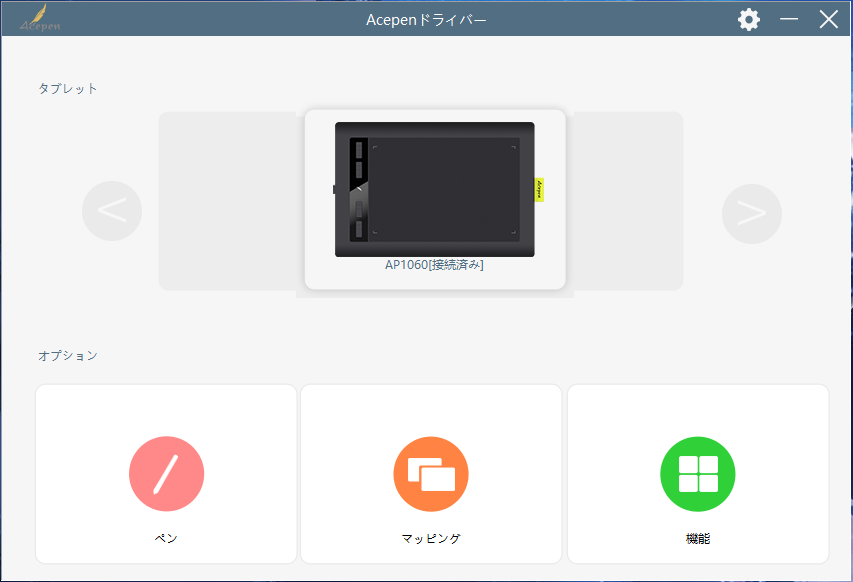Open the マッピング option card
The width and height of the screenshot is (853, 582).
431,474
